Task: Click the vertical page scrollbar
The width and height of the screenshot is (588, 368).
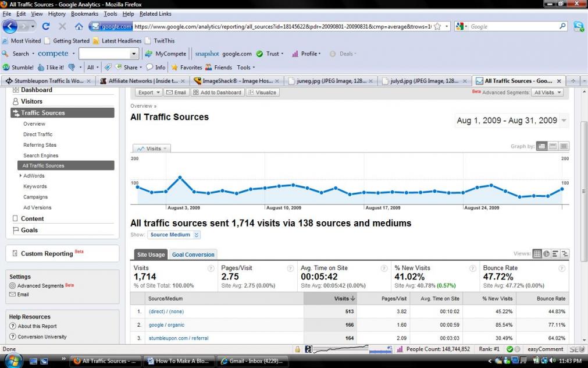Action: point(584,192)
